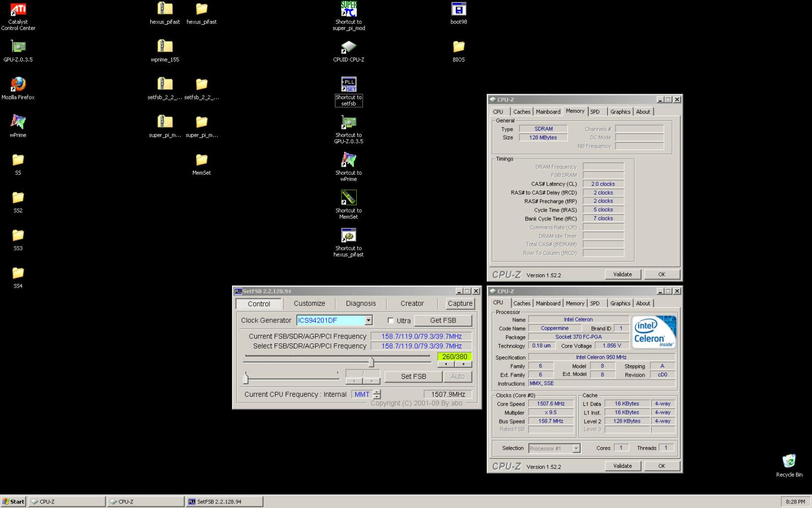The height and width of the screenshot is (508, 812).
Task: Switch to SetFSB Customize tab
Action: coord(310,303)
